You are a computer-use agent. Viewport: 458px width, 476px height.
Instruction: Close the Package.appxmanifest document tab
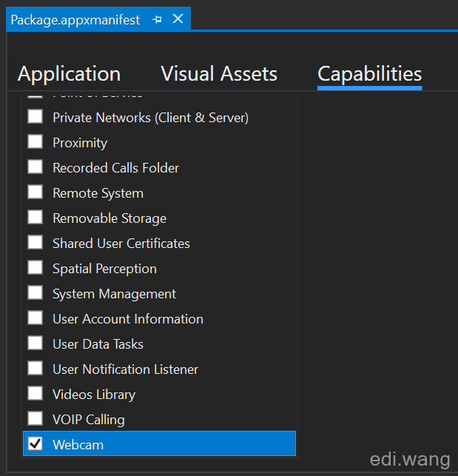[x=178, y=19]
